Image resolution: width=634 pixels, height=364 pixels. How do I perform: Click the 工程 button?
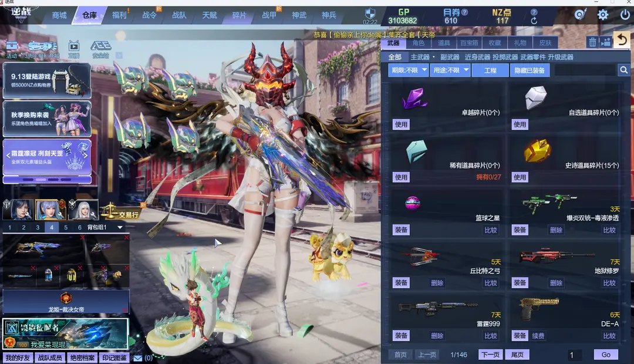point(490,70)
